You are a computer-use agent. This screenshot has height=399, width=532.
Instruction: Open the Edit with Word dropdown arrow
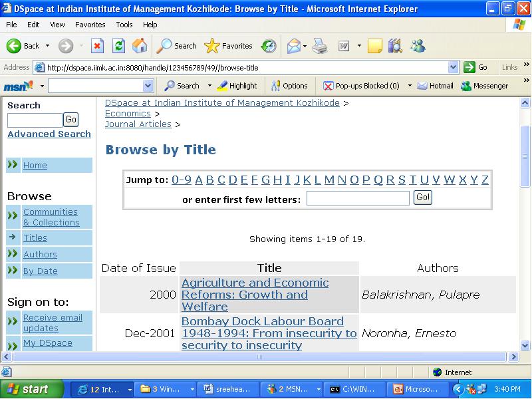(x=359, y=45)
